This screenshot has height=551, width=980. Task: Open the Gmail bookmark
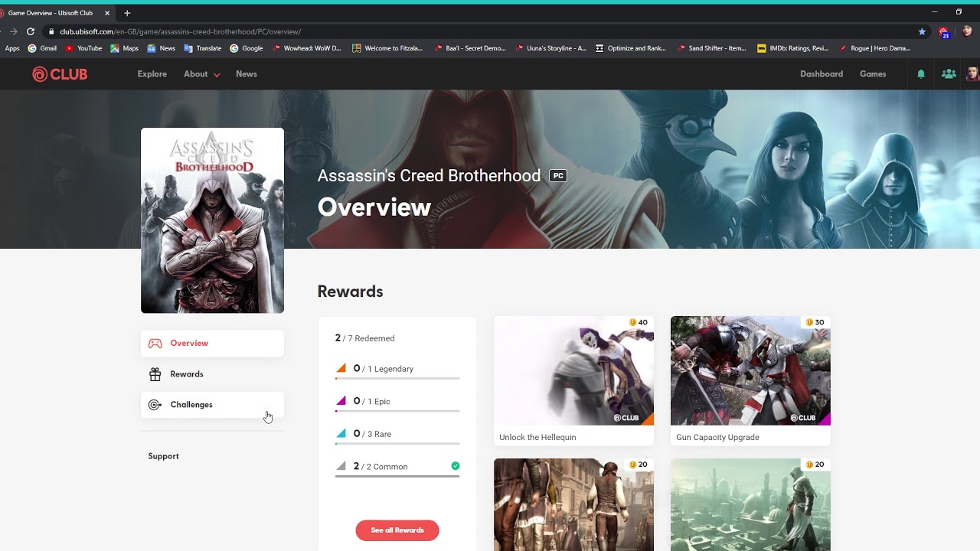pos(42,48)
